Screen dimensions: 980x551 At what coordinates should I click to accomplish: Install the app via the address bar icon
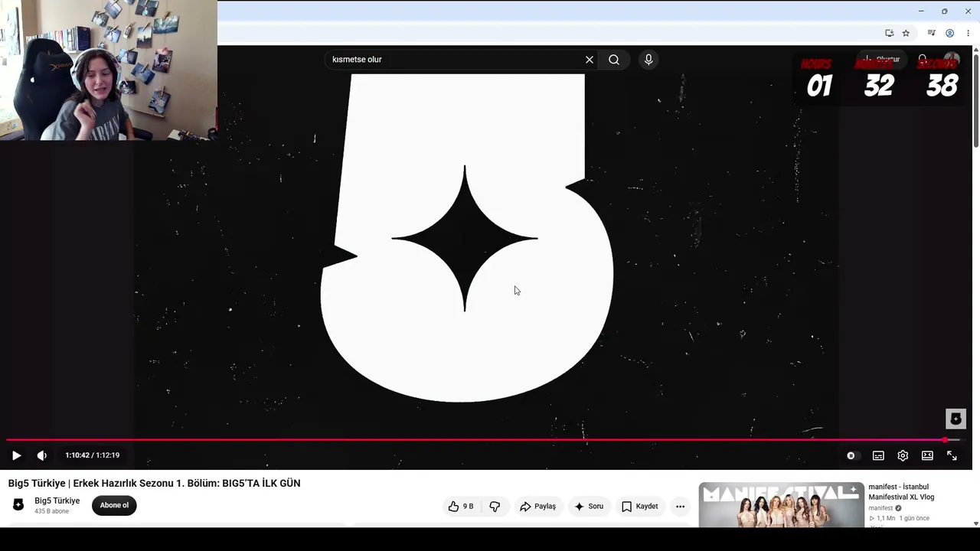click(889, 33)
